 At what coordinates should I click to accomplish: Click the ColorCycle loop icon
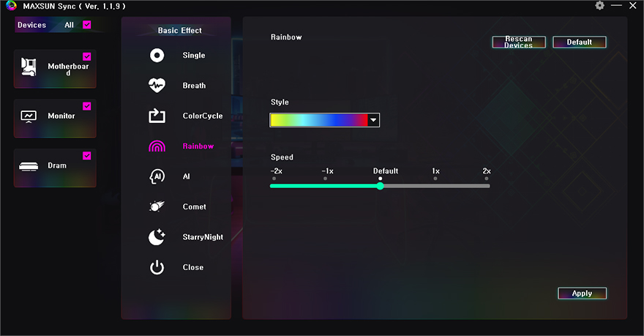(x=157, y=116)
